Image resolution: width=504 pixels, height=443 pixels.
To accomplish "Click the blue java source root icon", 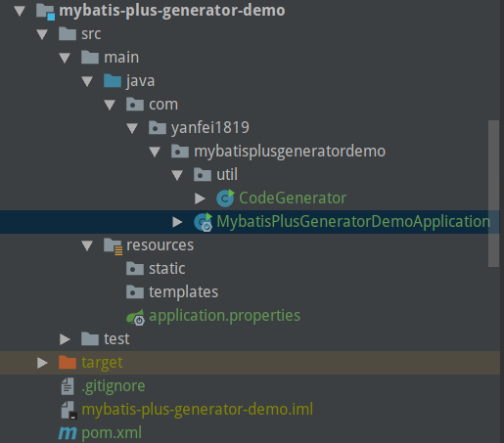I will click(113, 81).
